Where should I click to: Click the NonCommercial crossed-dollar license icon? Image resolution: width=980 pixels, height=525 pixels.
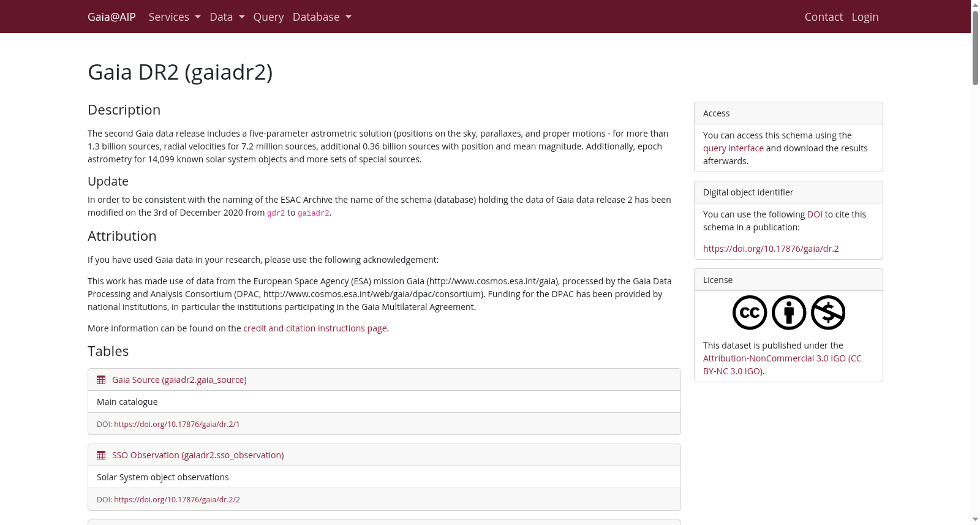tap(828, 312)
